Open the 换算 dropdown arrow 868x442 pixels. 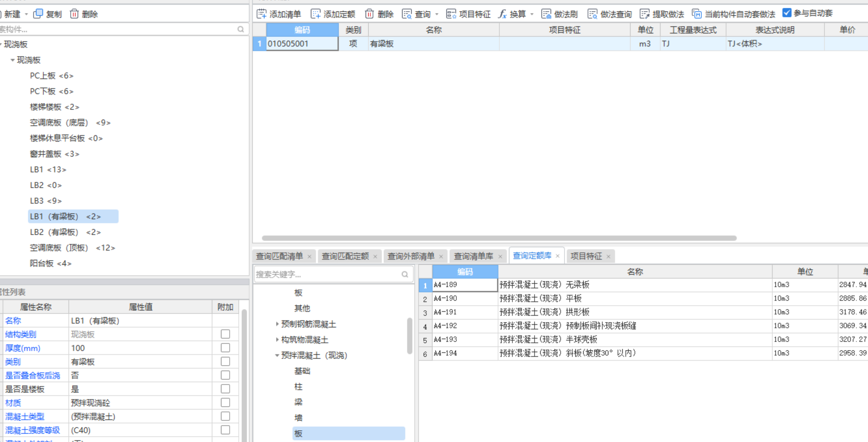click(531, 14)
